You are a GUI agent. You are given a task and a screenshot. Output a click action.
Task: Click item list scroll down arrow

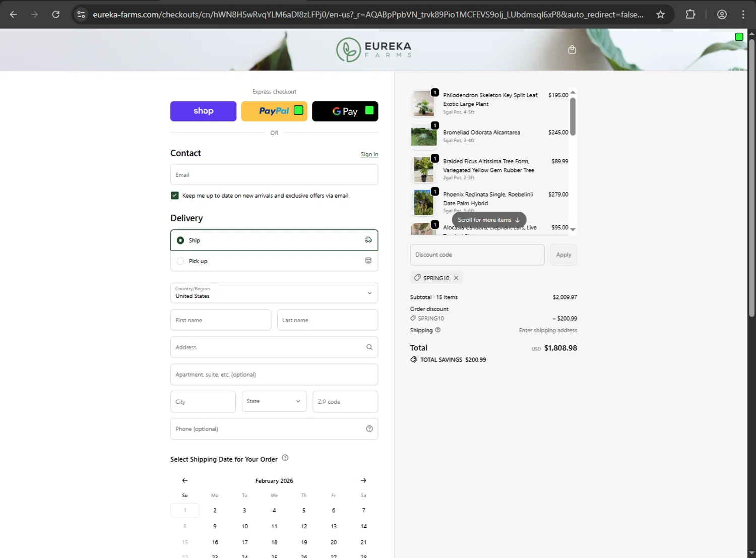tap(573, 230)
